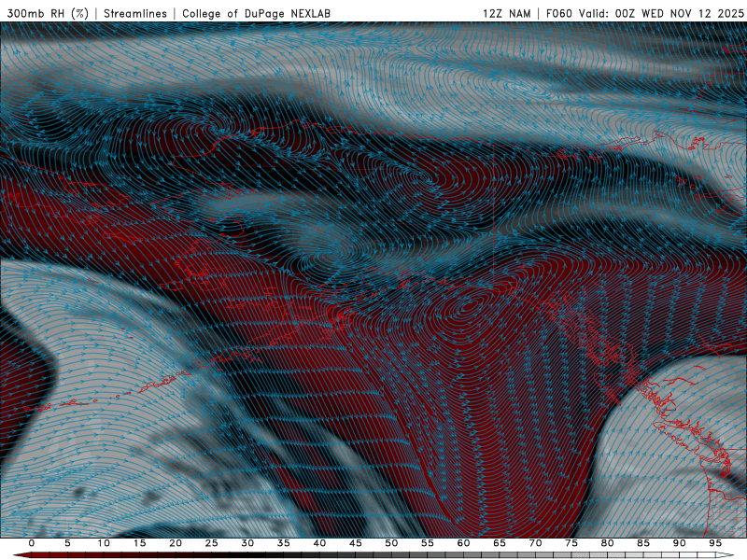Click the colorbar label "20"
747x560 pixels.
click(176, 543)
